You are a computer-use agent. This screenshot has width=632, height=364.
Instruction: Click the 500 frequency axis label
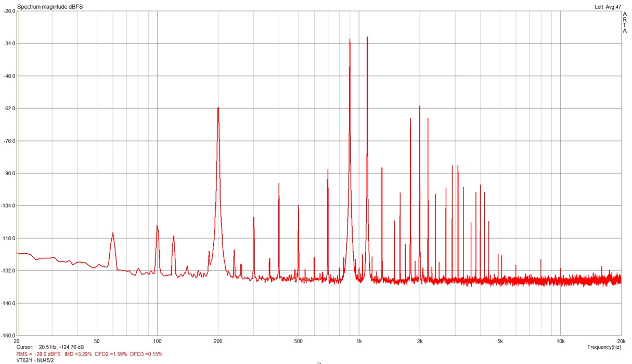298,341
